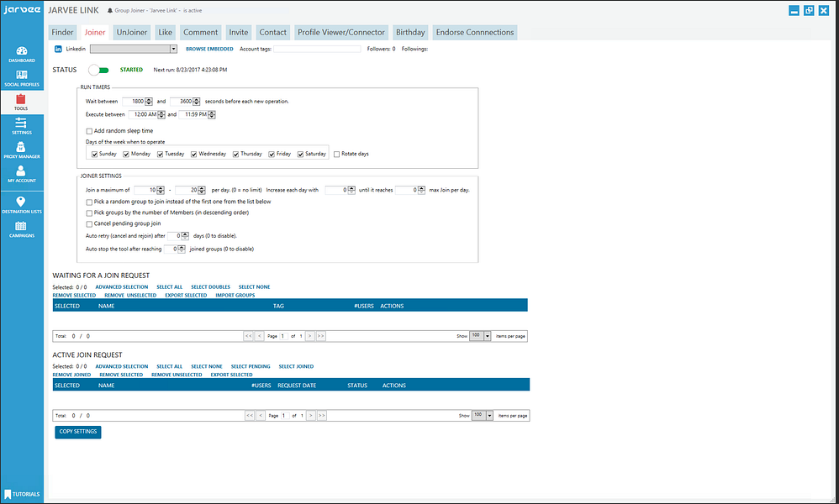Switch to the Birthday tab
The width and height of the screenshot is (839, 504).
pos(410,32)
